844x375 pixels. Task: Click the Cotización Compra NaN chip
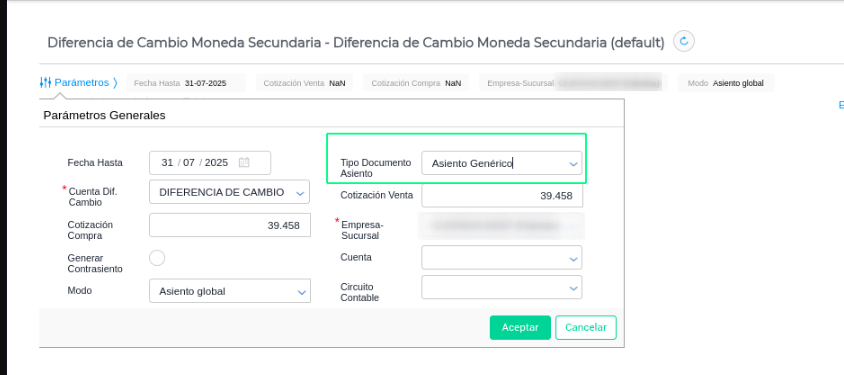416,83
